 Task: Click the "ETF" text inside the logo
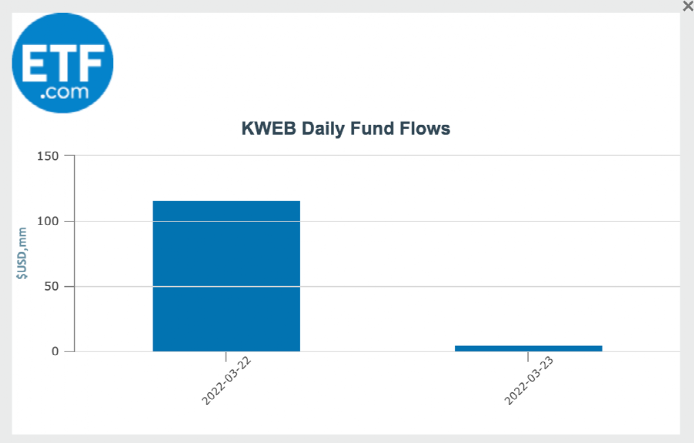(x=62, y=56)
